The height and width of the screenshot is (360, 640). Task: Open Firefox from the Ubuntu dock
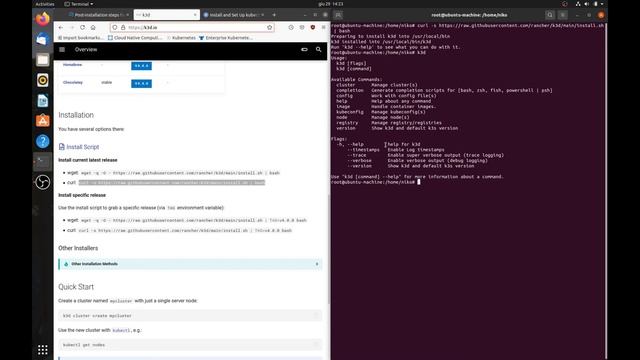tap(42, 19)
